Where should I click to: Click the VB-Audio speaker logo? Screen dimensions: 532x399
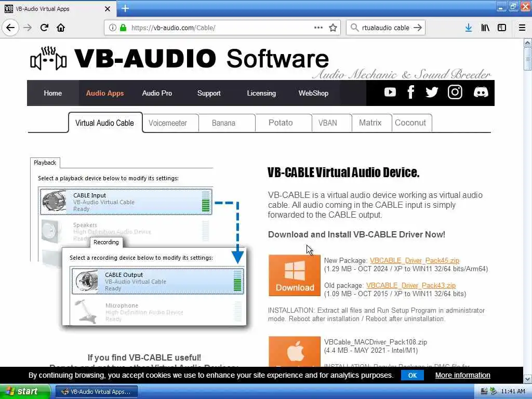coord(48,59)
